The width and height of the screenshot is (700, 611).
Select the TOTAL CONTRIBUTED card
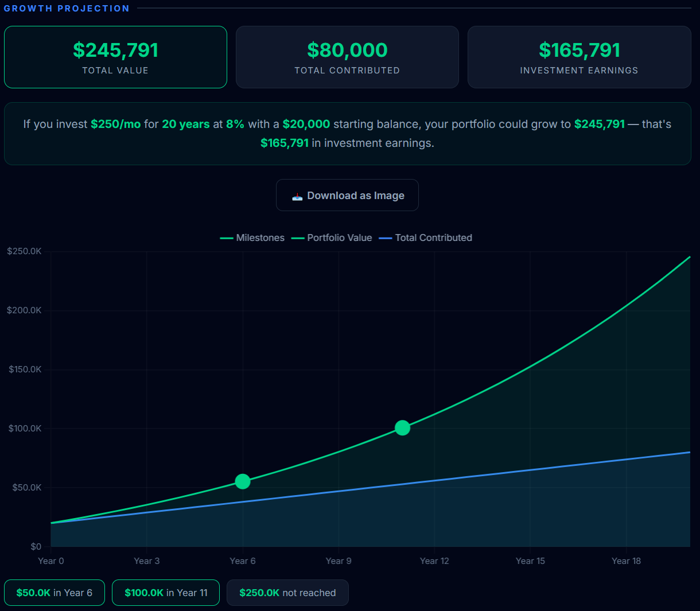pyautogui.click(x=347, y=57)
